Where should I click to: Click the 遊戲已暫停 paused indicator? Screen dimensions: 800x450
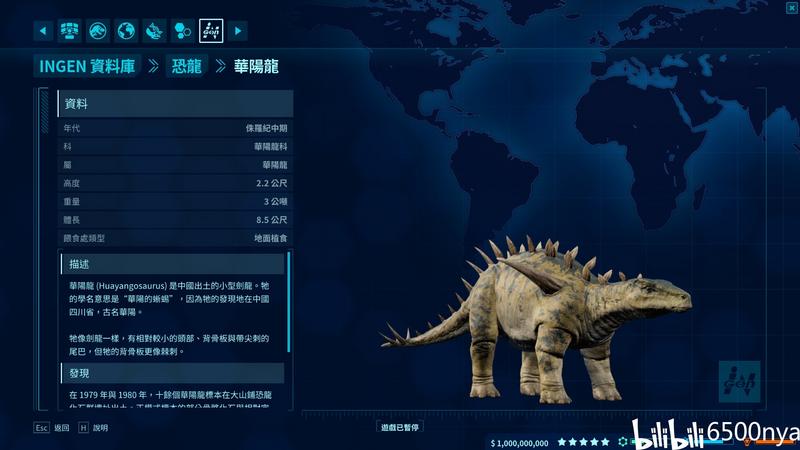[400, 427]
